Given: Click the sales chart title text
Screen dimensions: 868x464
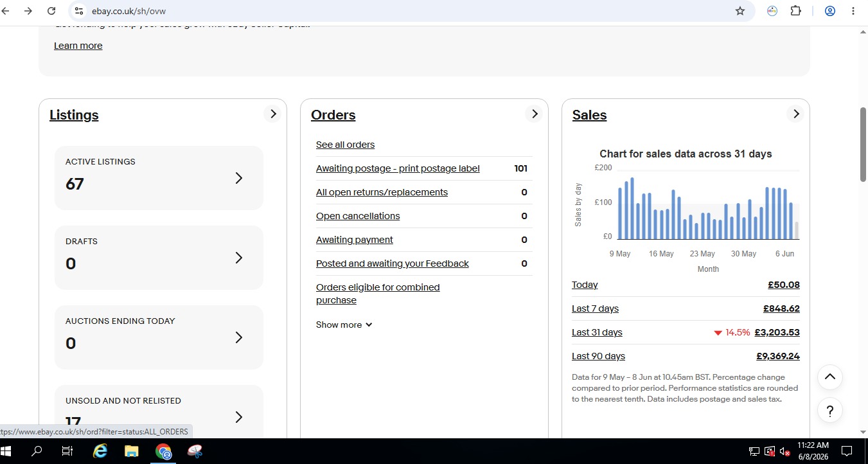Looking at the screenshot, I should click(686, 154).
